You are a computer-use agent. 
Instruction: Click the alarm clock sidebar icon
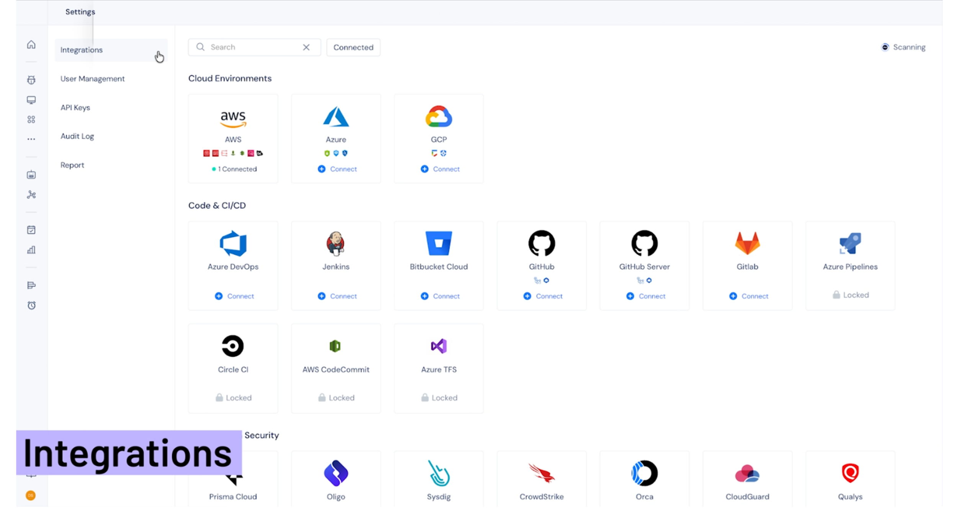point(31,305)
